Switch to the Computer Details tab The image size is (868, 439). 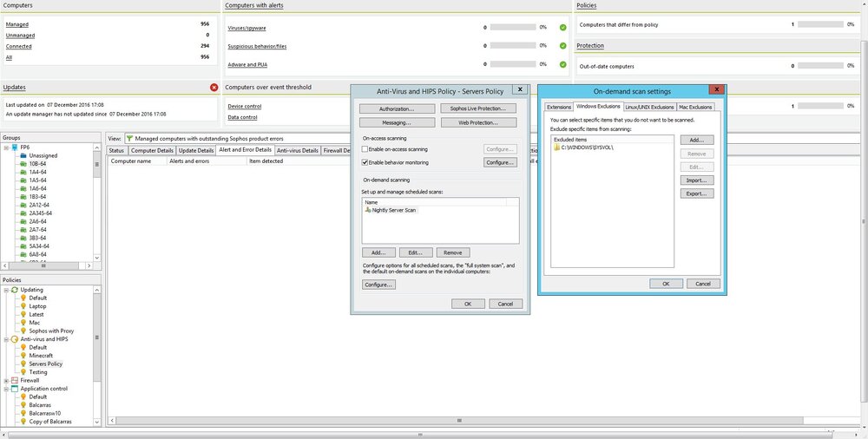click(152, 151)
